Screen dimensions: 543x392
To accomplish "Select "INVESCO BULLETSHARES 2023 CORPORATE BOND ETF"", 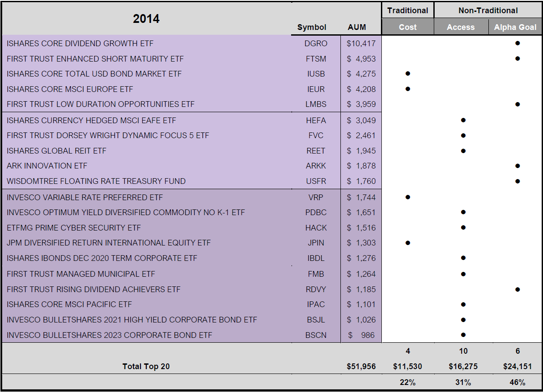I will pos(110,335).
